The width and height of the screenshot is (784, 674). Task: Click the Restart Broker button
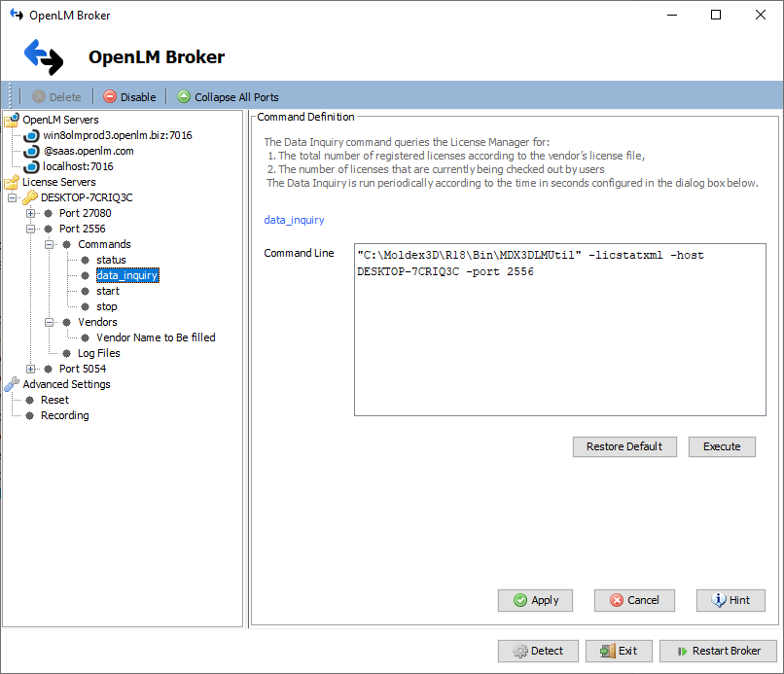[718, 651]
